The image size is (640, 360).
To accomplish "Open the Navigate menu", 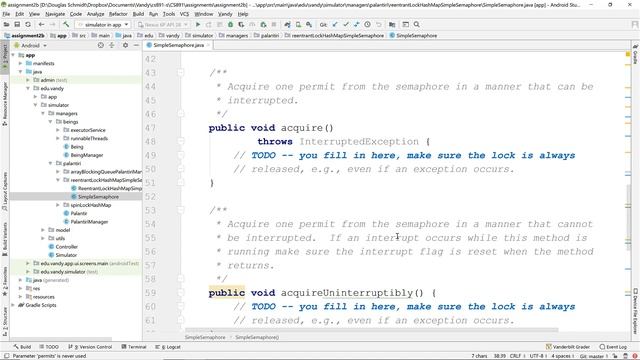I will tap(55, 14).
